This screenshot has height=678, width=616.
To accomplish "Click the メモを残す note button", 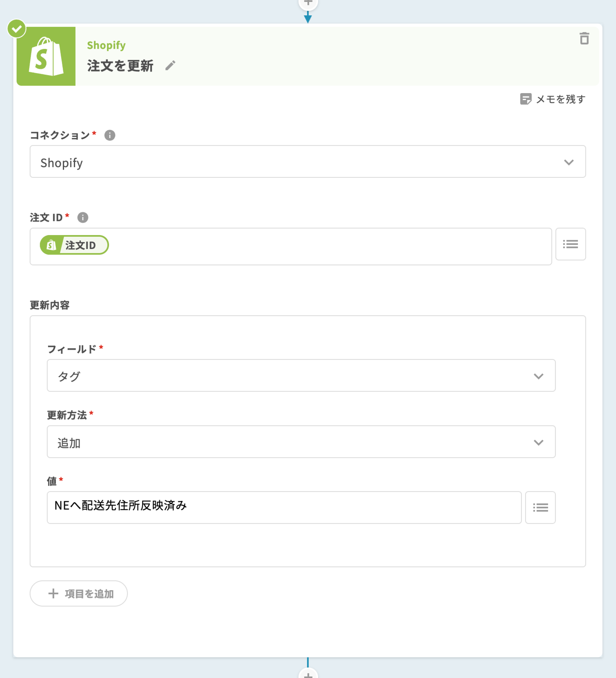I will pyautogui.click(x=552, y=99).
